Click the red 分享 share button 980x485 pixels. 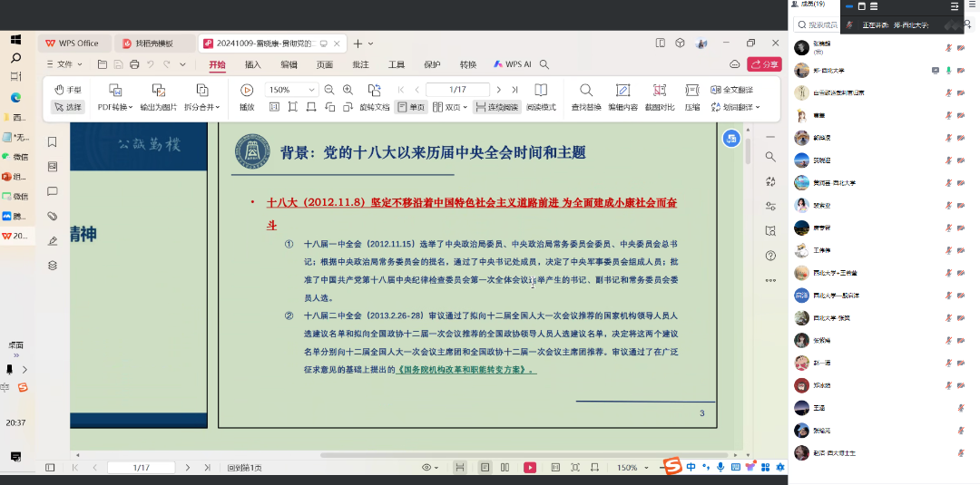(x=764, y=64)
